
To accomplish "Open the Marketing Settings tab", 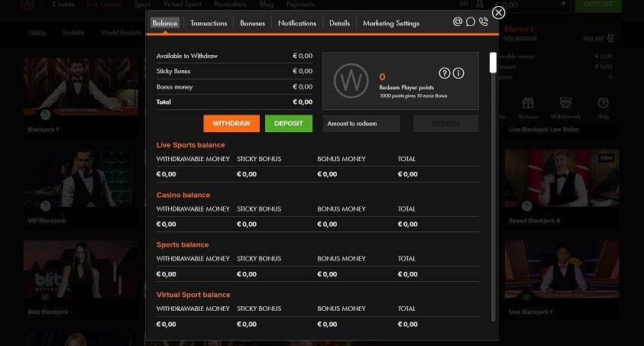I will pyautogui.click(x=391, y=24).
